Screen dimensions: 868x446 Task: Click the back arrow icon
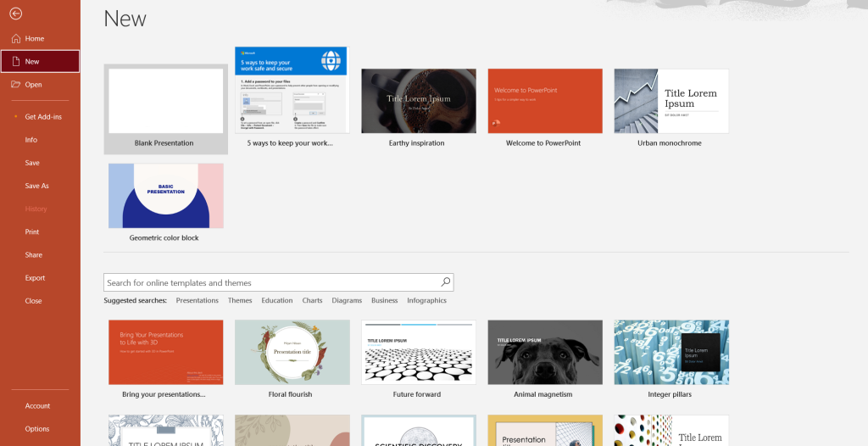click(x=15, y=14)
